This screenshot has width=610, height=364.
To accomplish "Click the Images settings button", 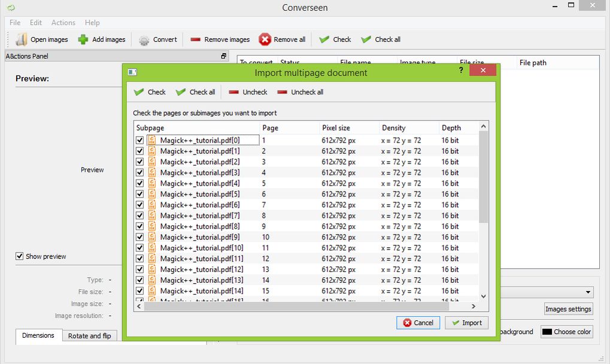I will coord(568,309).
